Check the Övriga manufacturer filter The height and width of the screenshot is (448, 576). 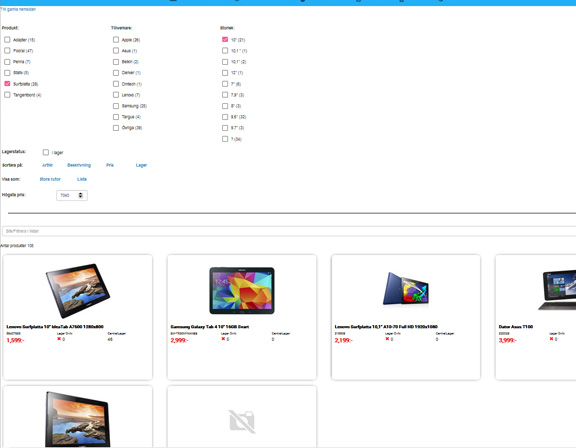tap(116, 128)
